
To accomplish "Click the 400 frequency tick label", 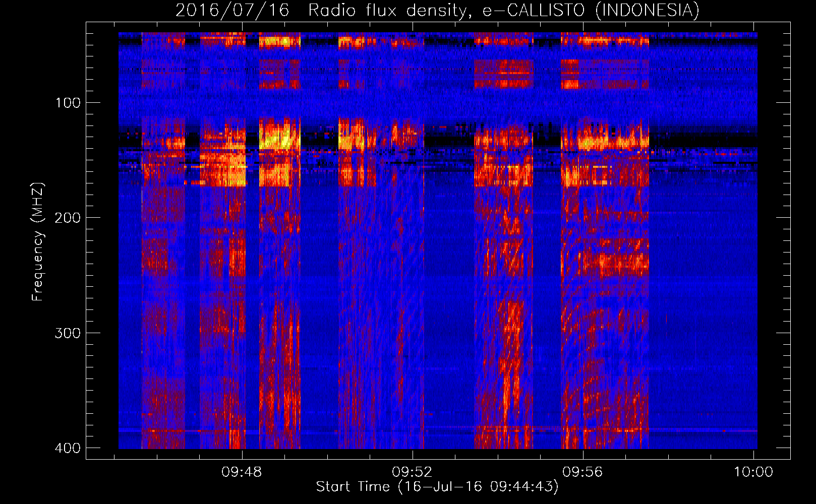I will tap(68, 448).
